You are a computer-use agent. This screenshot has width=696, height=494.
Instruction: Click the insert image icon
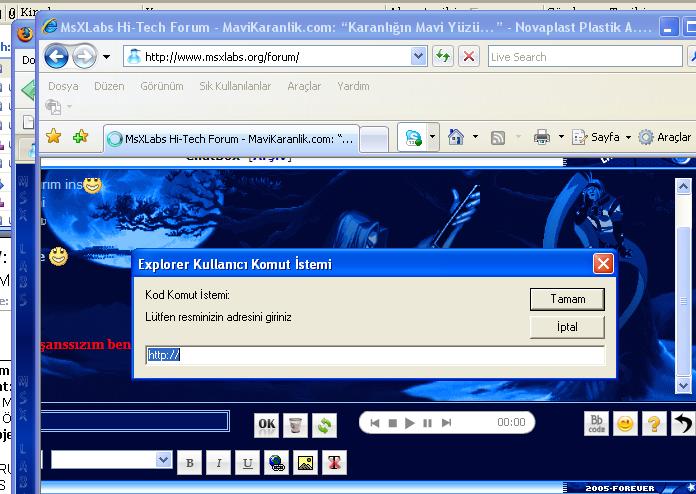pos(306,462)
